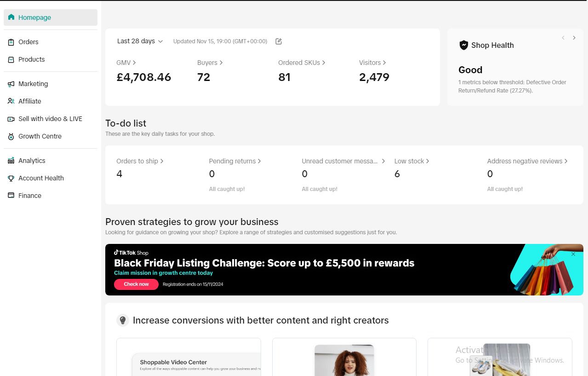Click the Growth Centre medal icon
The height and width of the screenshot is (376, 588).
click(x=11, y=136)
